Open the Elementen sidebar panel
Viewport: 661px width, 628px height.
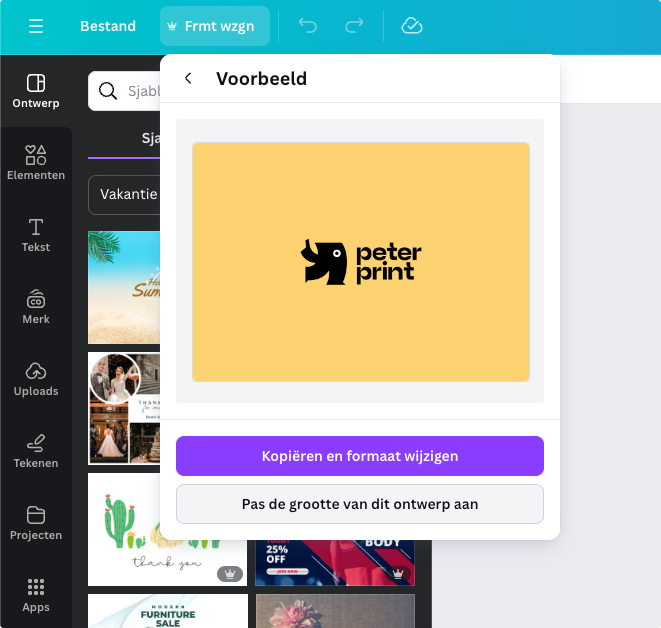[x=36, y=163]
